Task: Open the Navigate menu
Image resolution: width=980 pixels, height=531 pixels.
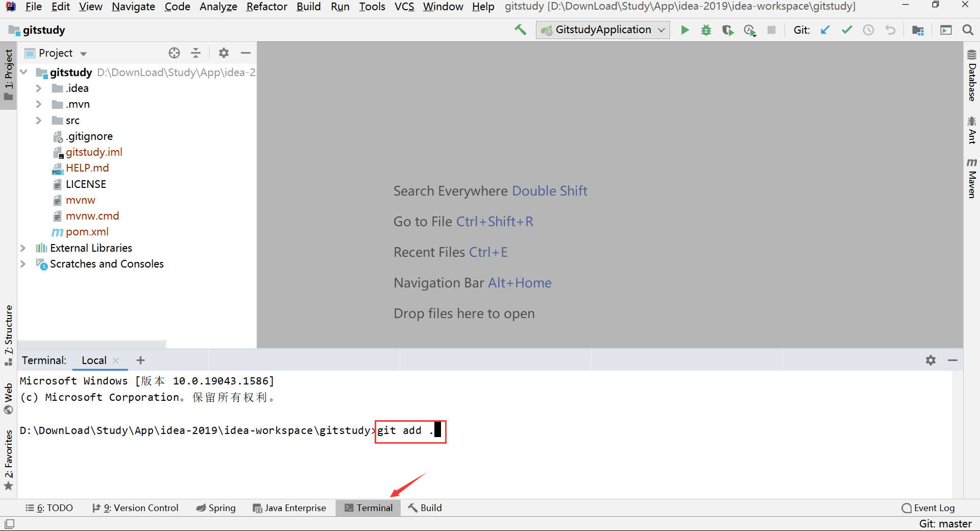Action: 133,7
